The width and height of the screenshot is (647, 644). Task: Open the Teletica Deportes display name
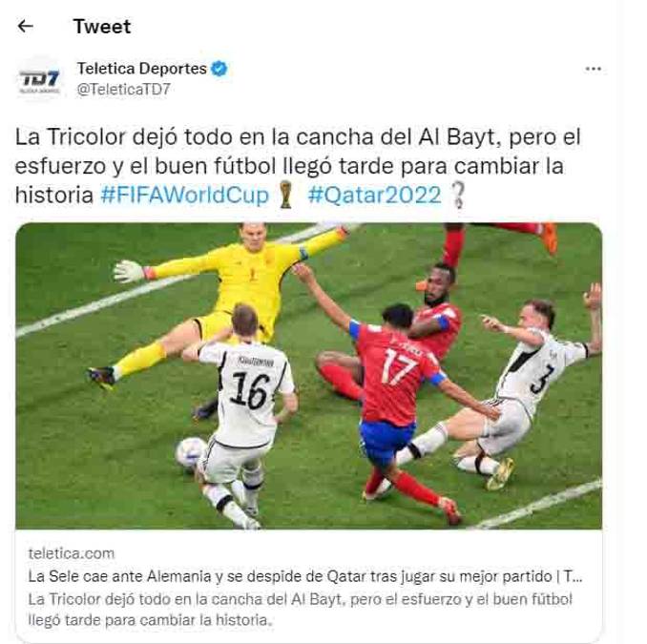141,69
